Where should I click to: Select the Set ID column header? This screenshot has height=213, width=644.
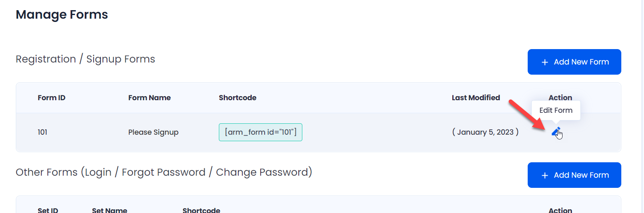tap(48, 210)
